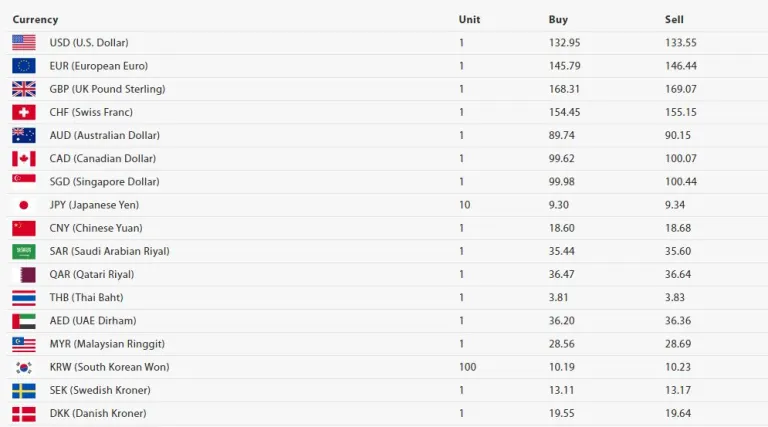Click the European Union flag icon

tap(24, 66)
